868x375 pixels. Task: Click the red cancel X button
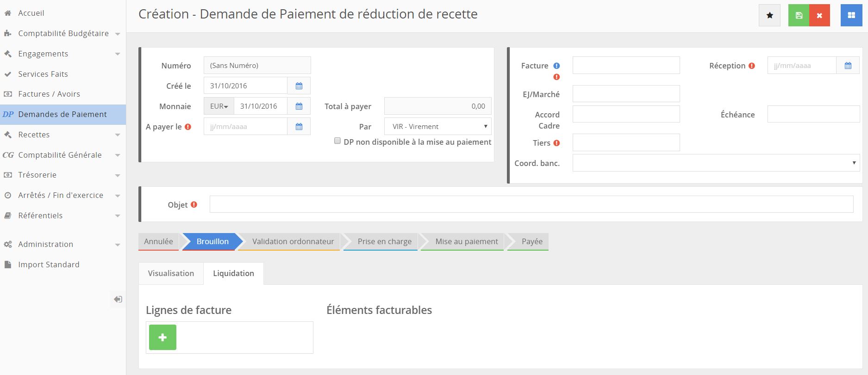tap(819, 15)
